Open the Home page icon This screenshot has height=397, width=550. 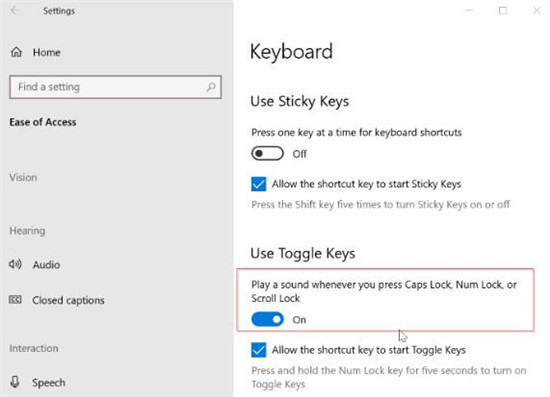click(x=16, y=52)
